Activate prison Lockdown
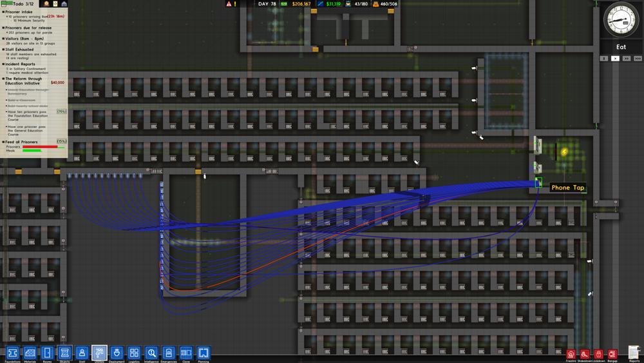Image resolution: width=644 pixels, height=363 pixels. [598, 355]
